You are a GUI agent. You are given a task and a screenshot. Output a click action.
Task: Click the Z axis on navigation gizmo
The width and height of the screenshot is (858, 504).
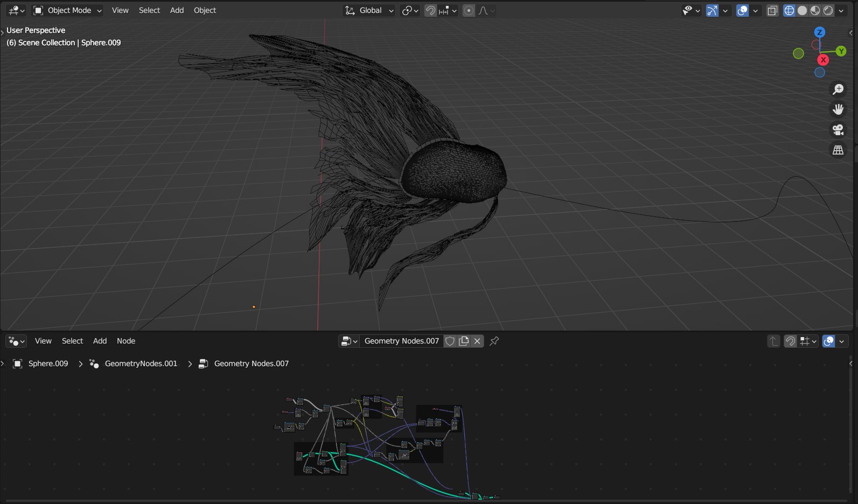coord(819,32)
